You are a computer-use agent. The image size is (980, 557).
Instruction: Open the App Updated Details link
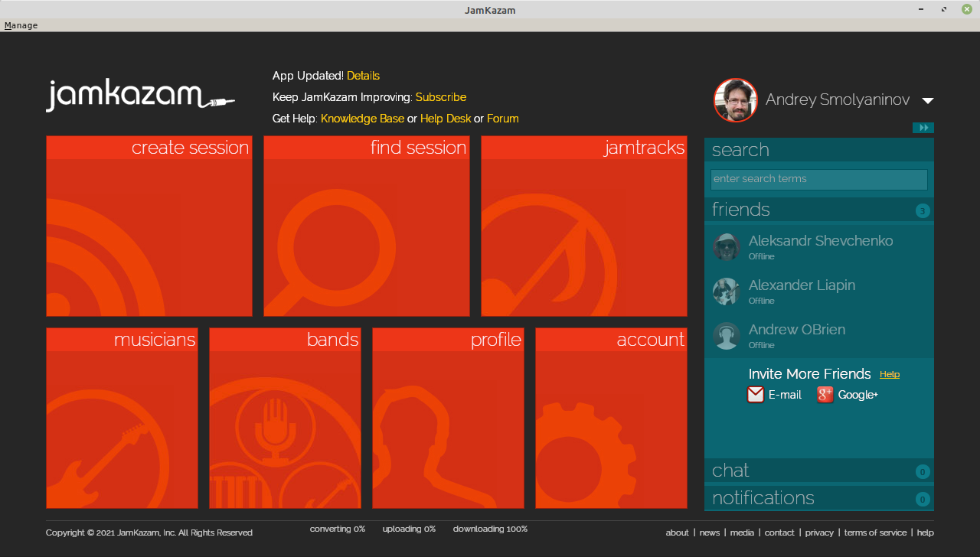tap(363, 76)
